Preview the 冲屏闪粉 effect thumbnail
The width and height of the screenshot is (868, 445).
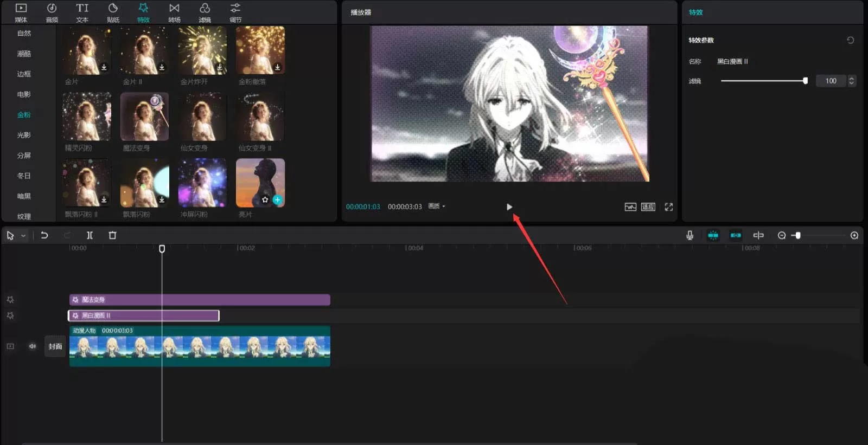tap(202, 183)
